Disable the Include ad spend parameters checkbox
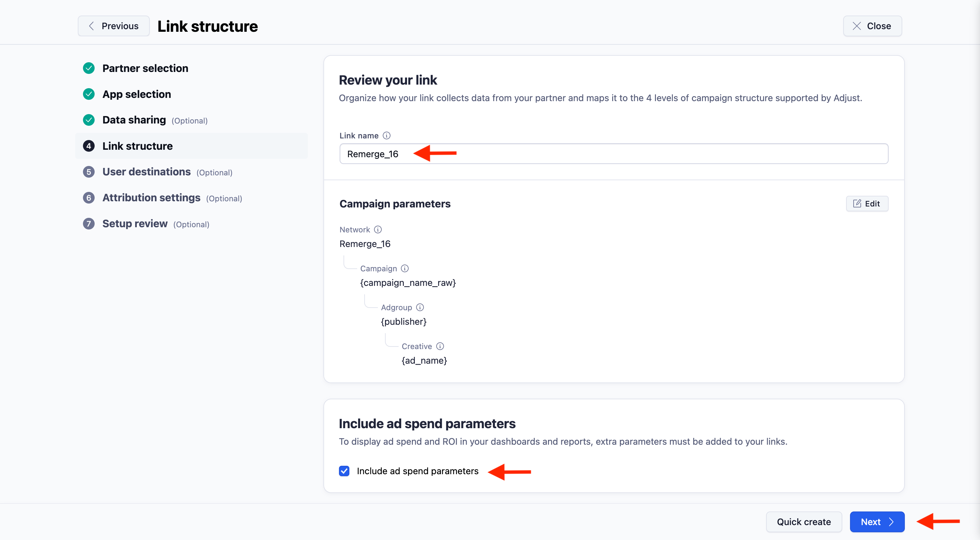980x540 pixels. [344, 471]
